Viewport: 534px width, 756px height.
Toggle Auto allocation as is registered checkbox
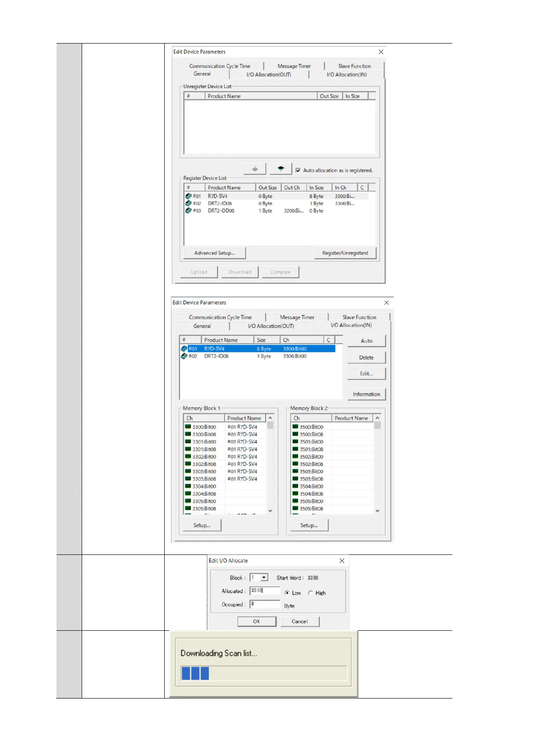298,170
